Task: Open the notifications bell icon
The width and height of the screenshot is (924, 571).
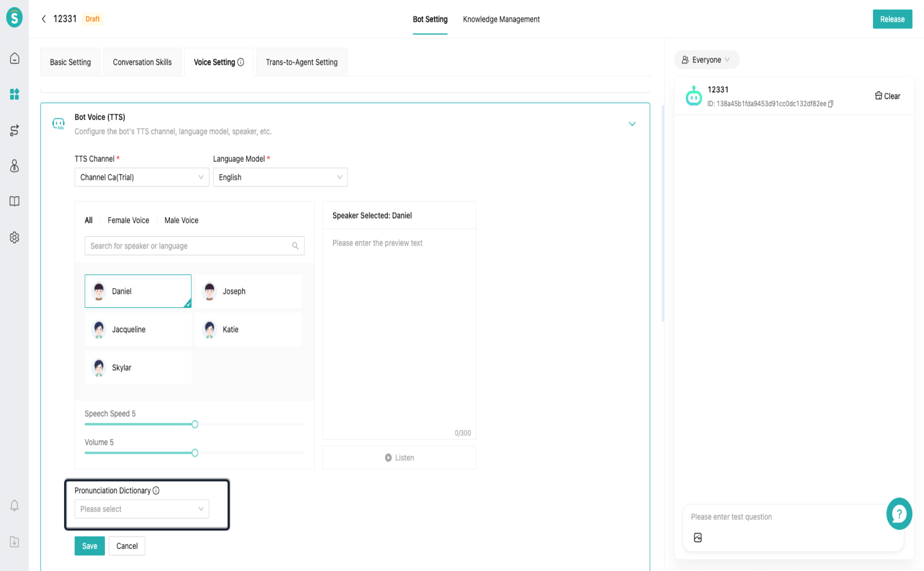Action: point(14,505)
